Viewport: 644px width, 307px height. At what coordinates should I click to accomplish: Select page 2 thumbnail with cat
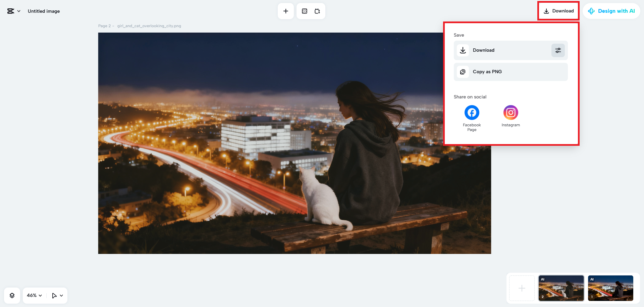pos(561,288)
